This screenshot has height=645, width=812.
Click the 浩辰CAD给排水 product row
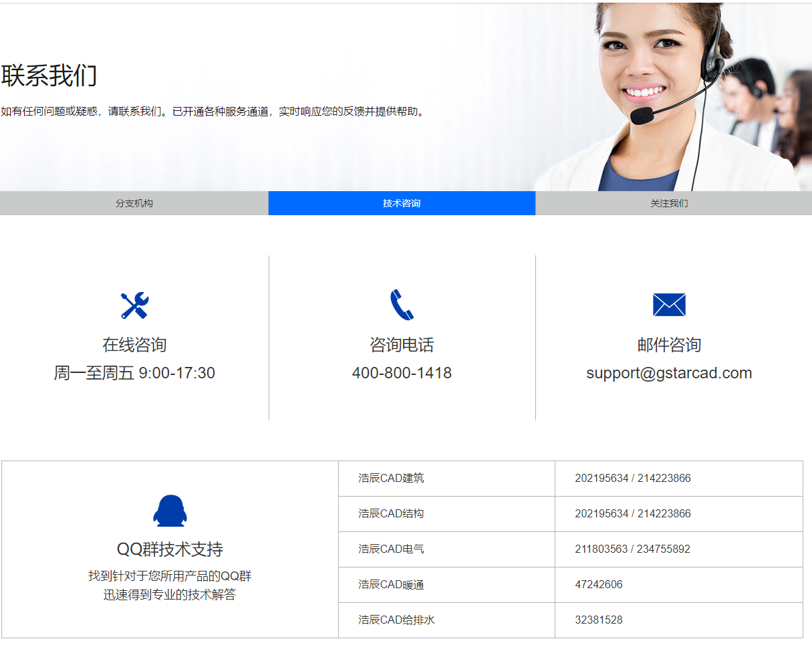click(396, 620)
